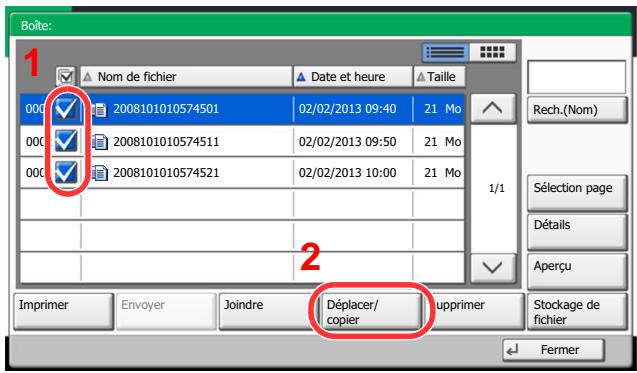
Task: Click size 21 Mo in 10:00 row
Action: pyautogui.click(x=442, y=173)
